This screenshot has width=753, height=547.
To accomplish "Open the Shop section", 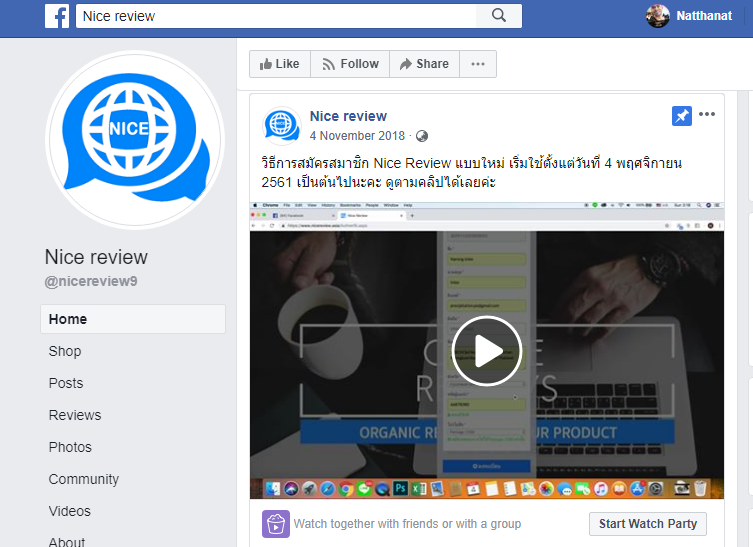I will click(x=65, y=351).
